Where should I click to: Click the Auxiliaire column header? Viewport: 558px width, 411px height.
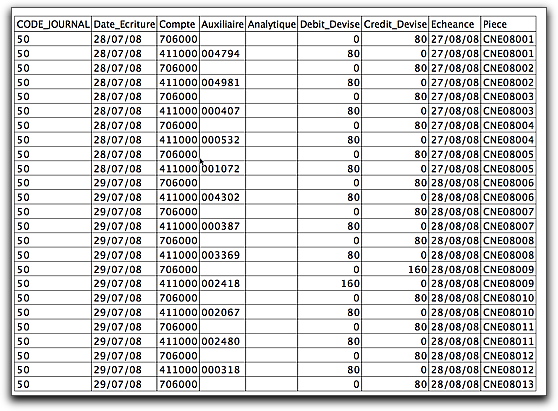[x=222, y=24]
